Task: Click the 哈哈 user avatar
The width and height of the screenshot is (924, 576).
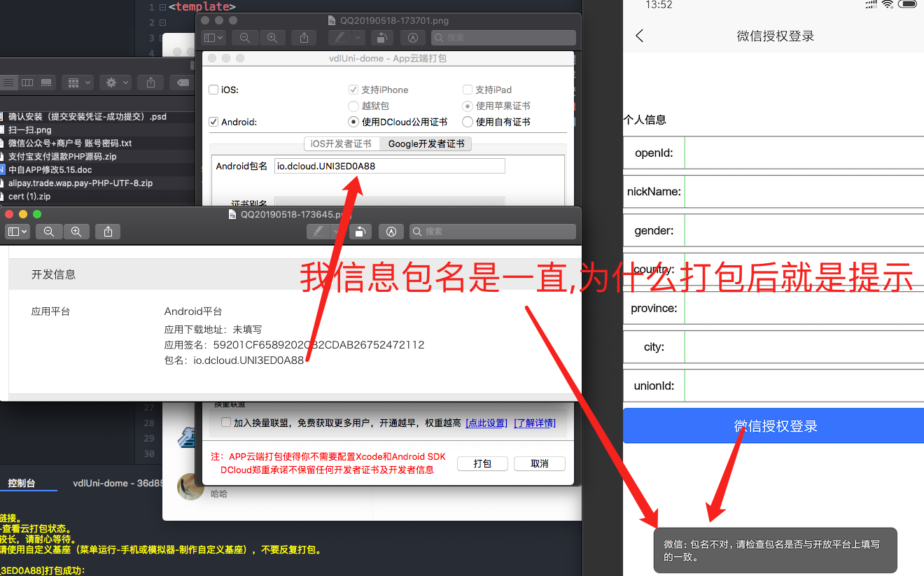Action: (190, 487)
